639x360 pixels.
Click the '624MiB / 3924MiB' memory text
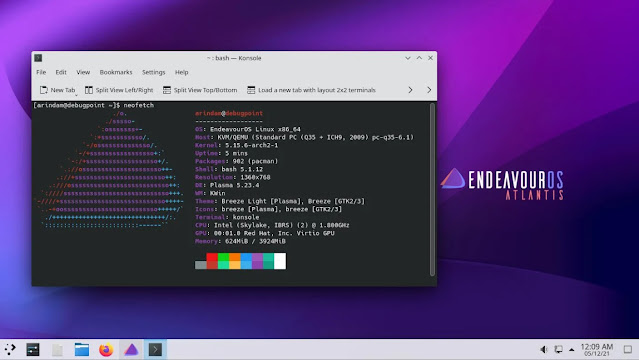point(255,241)
